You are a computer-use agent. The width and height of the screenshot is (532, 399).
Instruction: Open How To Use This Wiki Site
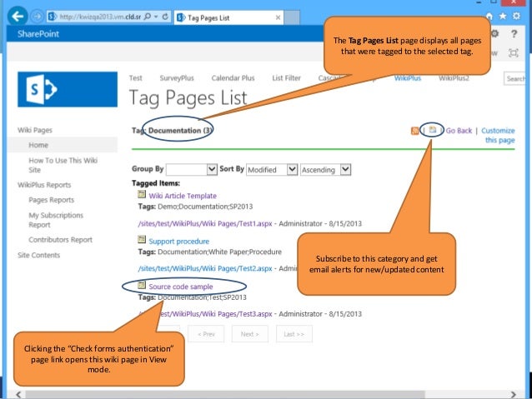[63, 165]
